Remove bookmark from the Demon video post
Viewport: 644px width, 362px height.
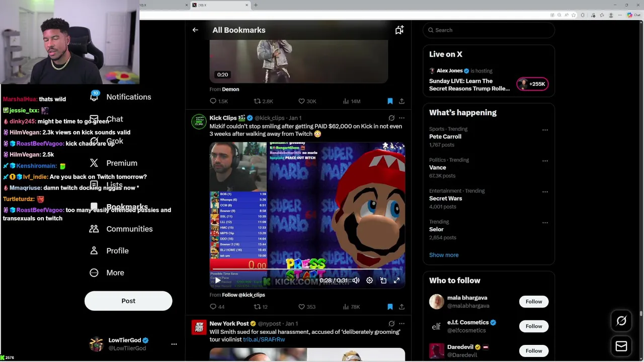click(390, 101)
